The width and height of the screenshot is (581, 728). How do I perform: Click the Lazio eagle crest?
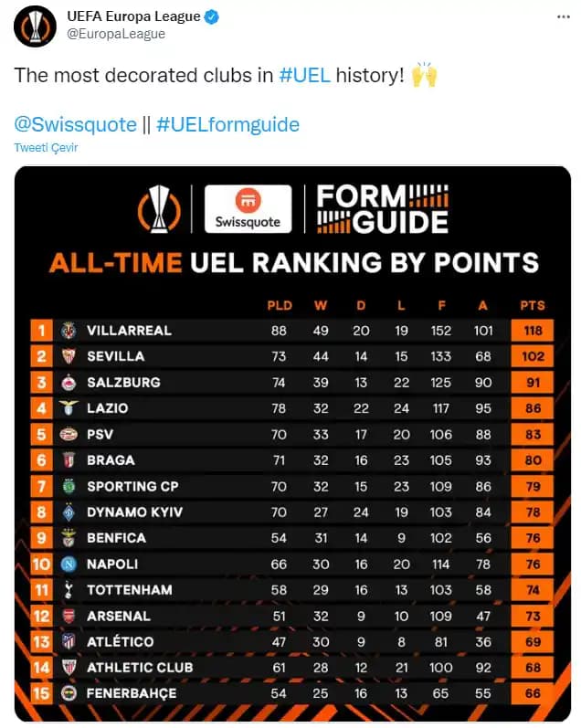[x=69, y=408]
